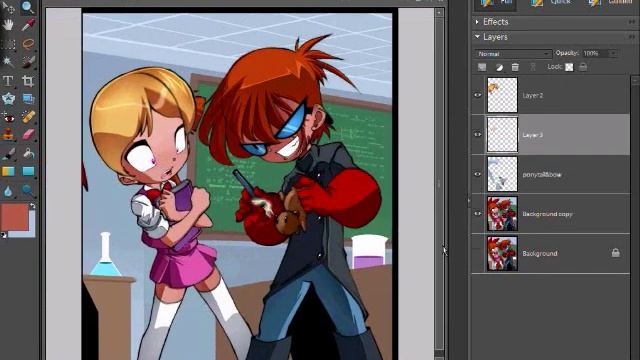Hide the ponytail&bow layer
Image resolution: width=640 pixels, height=360 pixels.
pyautogui.click(x=478, y=174)
